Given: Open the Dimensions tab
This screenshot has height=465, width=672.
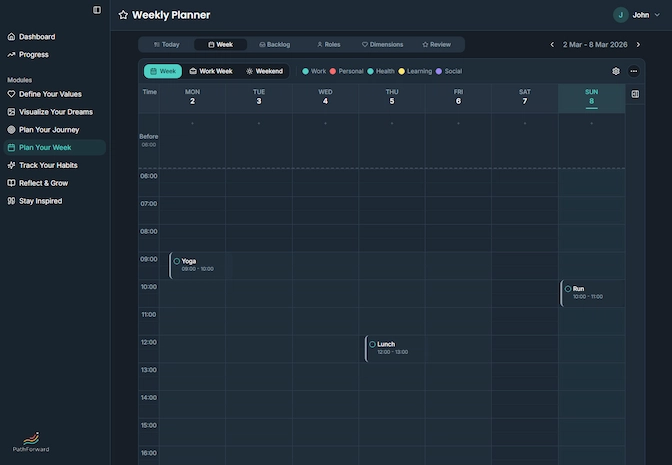Looking at the screenshot, I should (x=383, y=45).
